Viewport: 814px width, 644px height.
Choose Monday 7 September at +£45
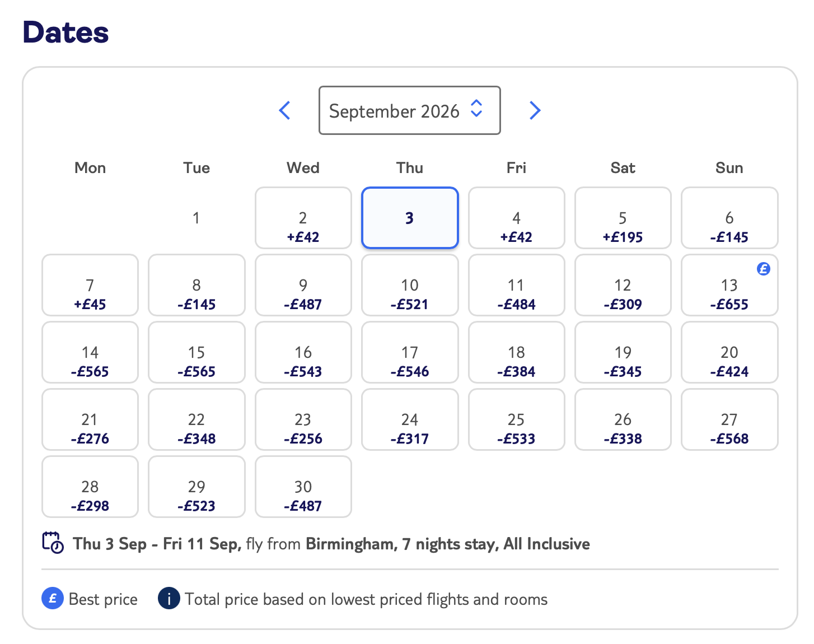pos(90,285)
